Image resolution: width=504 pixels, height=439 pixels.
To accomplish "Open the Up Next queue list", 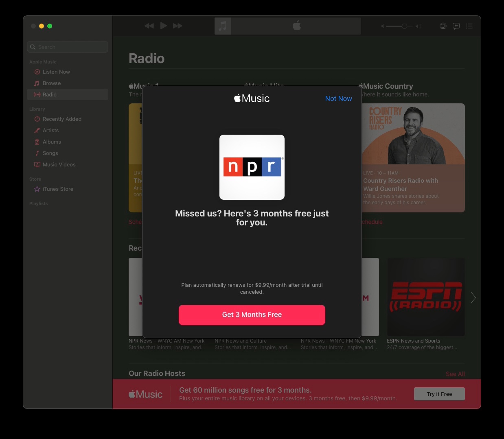I will coord(469,26).
